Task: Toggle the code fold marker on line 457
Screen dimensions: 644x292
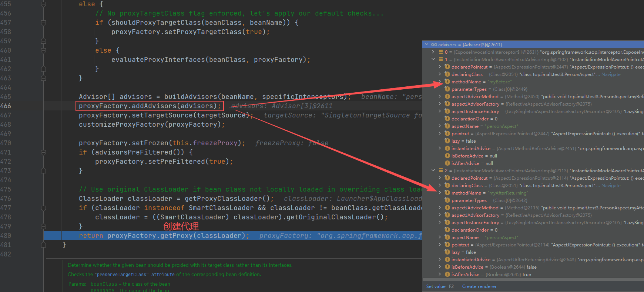Action: [43, 23]
